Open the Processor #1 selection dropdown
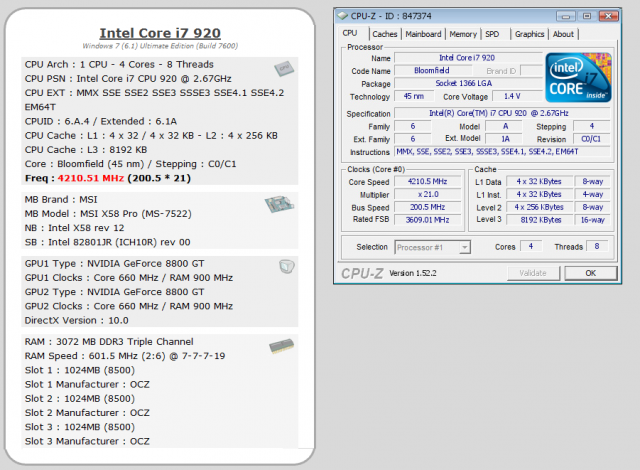 (x=433, y=247)
